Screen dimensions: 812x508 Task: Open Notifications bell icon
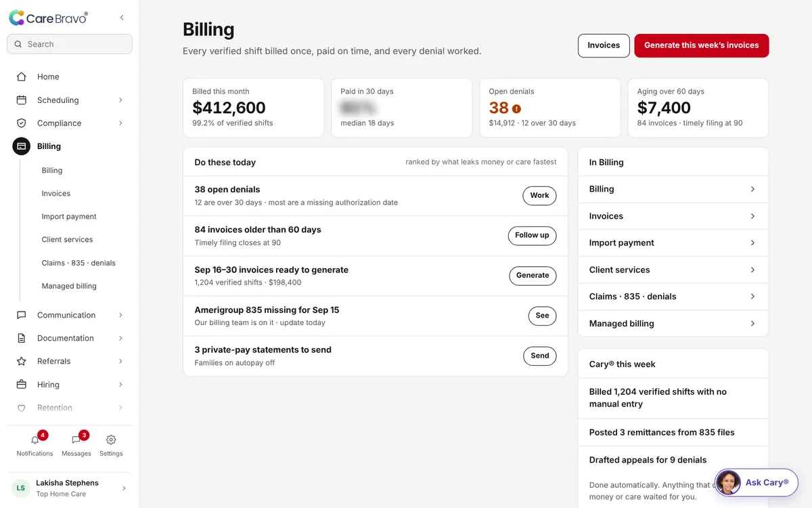35,440
